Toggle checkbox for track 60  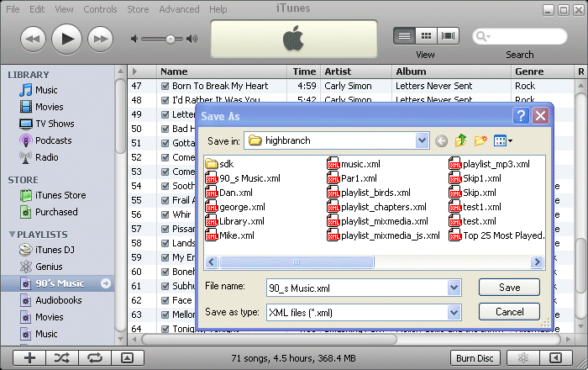coord(165,272)
